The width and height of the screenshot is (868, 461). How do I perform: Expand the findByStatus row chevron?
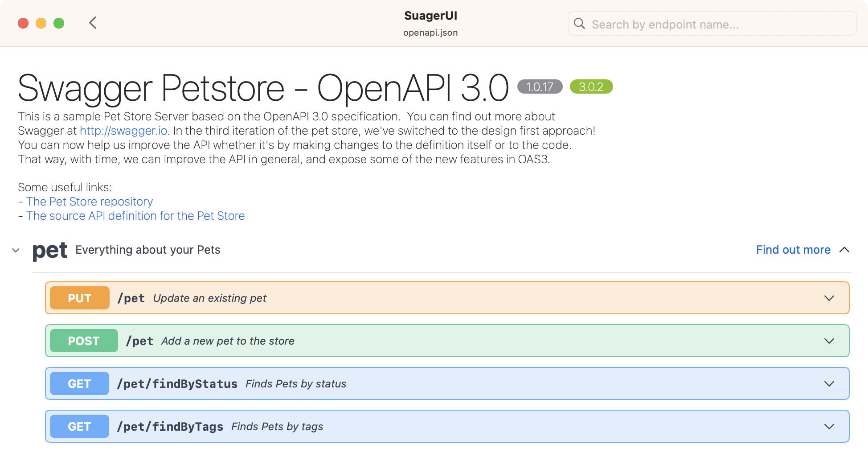(x=829, y=383)
